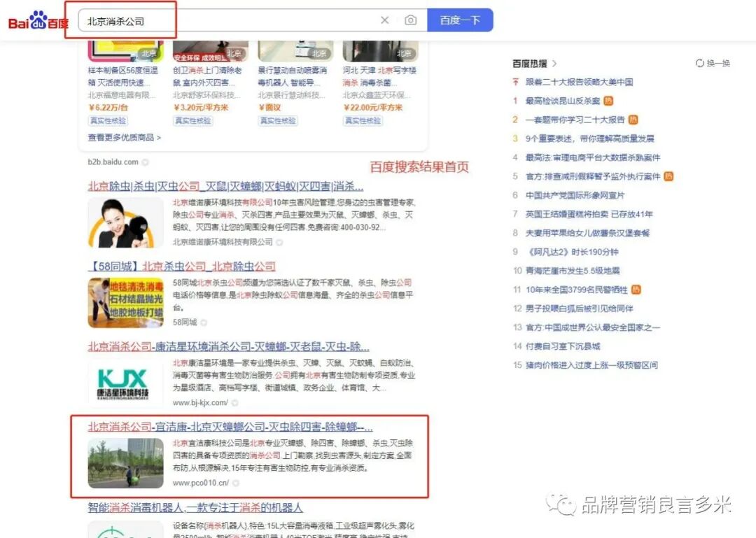Click source domain b2b.baidu.com
This screenshot has width=756, height=538.
pos(113,162)
